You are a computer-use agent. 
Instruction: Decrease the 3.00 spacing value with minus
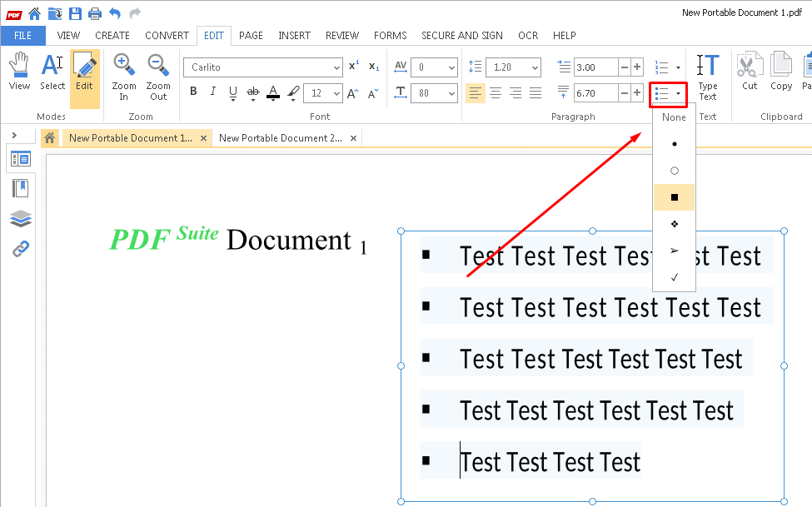click(x=625, y=67)
